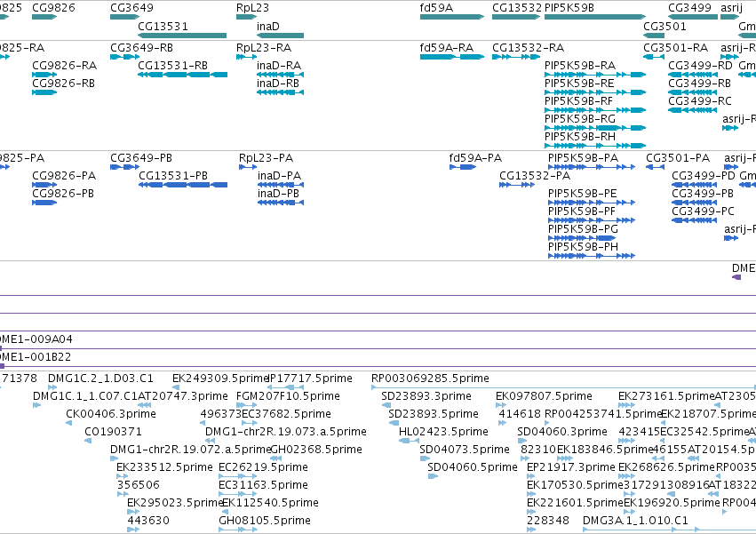Viewport: 756px width, 534px height.
Task: Select EST CK00406.3prime
Action: [69, 423]
